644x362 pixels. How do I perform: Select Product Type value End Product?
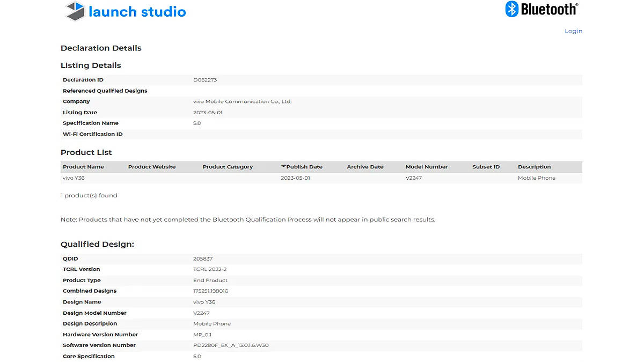click(210, 280)
